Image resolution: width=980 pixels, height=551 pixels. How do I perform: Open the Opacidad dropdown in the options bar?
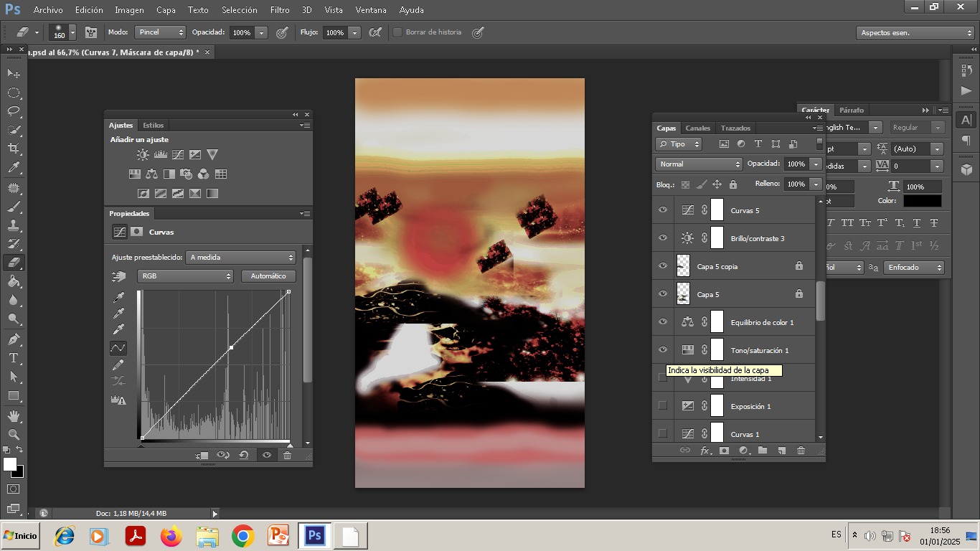tap(262, 32)
